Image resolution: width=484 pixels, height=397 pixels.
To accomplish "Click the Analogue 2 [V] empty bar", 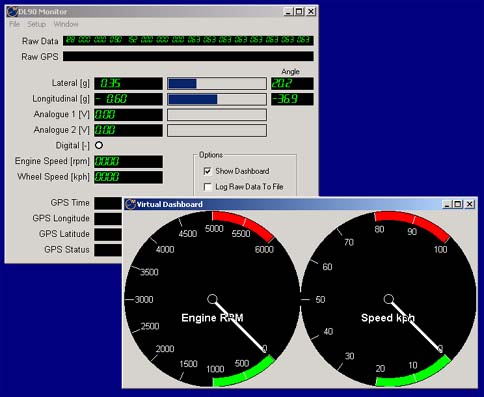I will click(x=217, y=130).
